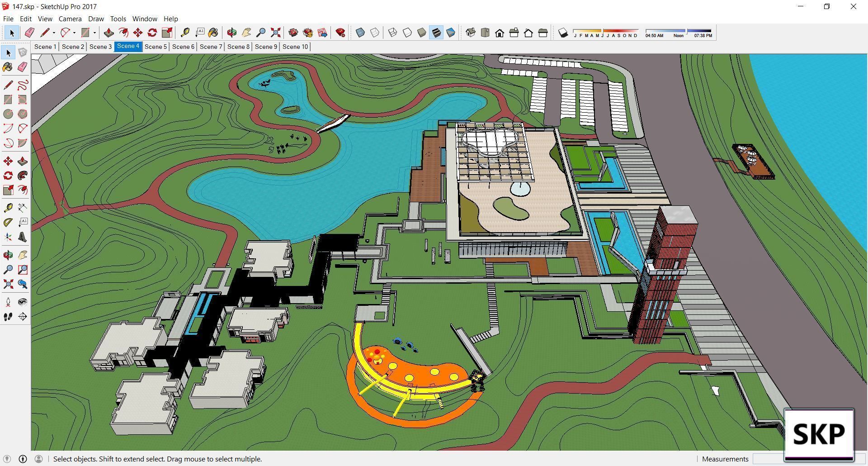
Task: Toggle X-Ray face style
Action: point(360,33)
